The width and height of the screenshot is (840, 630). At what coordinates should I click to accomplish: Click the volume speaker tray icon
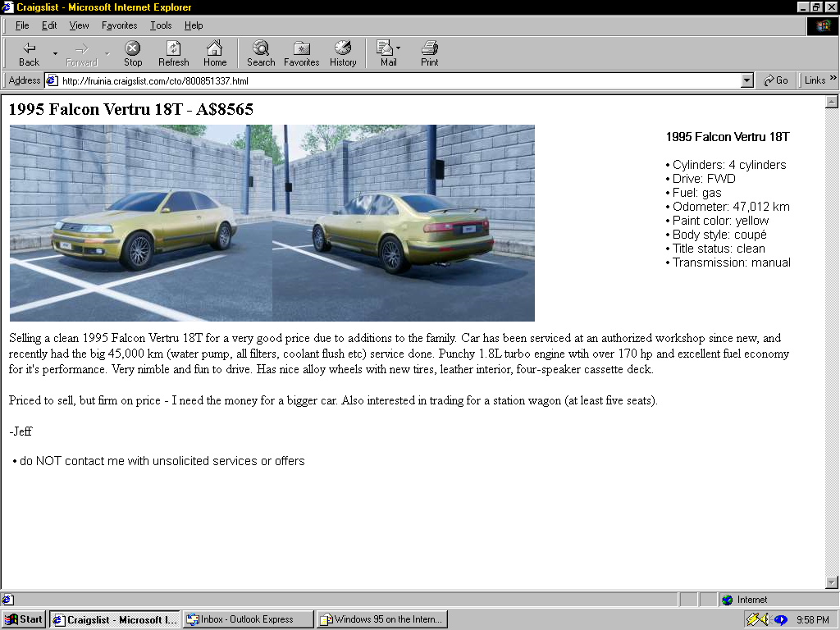(765, 620)
